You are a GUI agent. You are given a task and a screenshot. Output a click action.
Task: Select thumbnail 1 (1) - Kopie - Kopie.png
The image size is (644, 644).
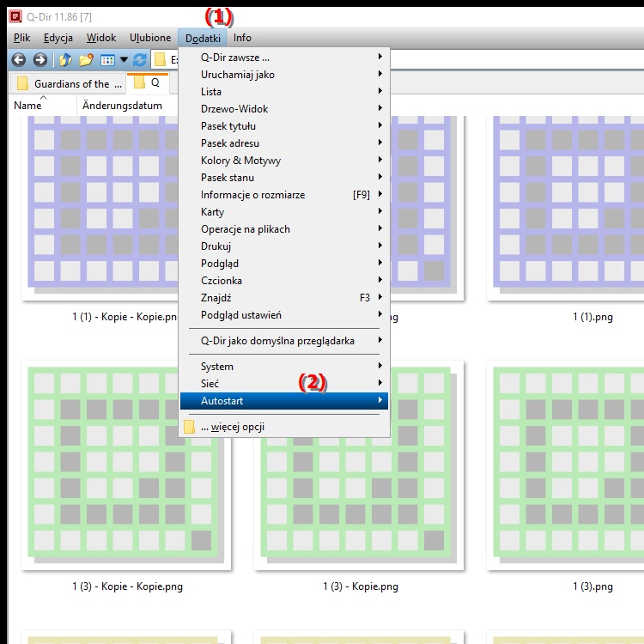pos(100,208)
